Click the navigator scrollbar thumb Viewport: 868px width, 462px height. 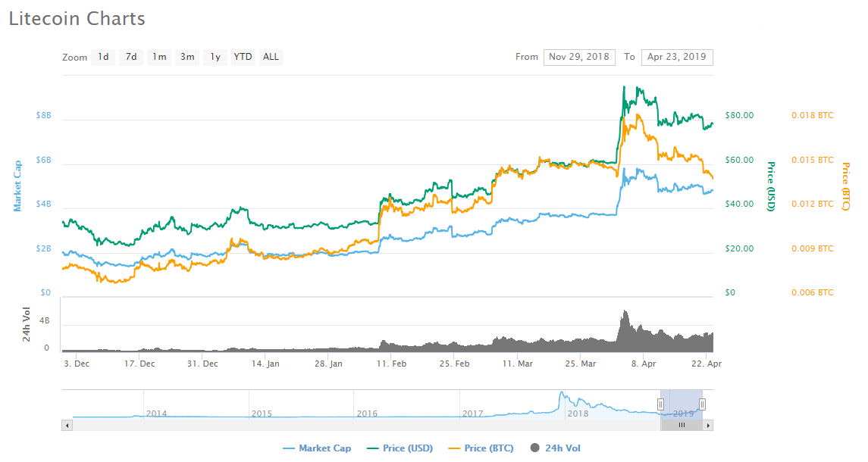click(682, 426)
